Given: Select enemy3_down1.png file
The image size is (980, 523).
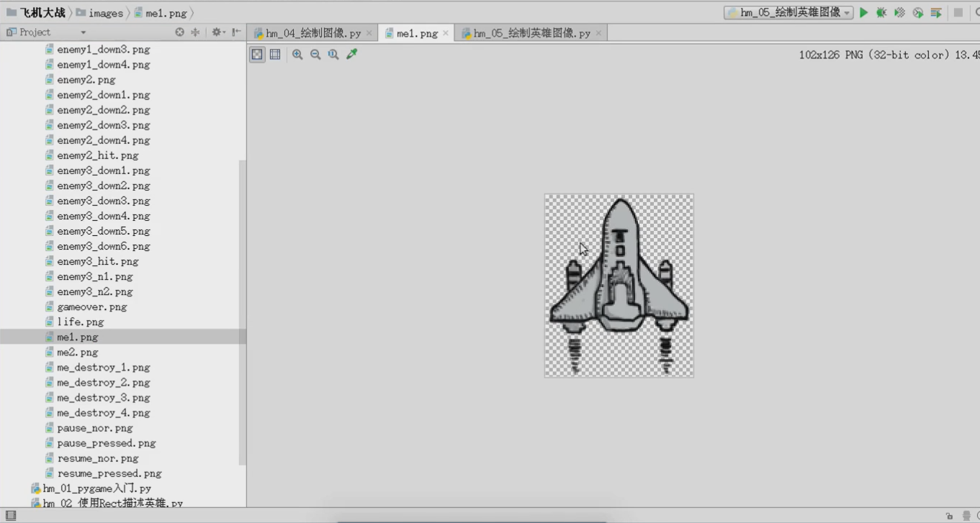Looking at the screenshot, I should 104,170.
